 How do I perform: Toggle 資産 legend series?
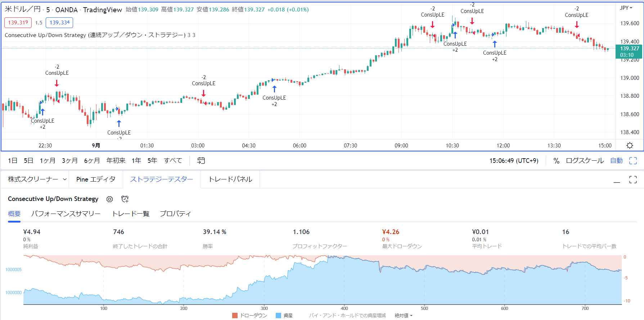pos(284,315)
